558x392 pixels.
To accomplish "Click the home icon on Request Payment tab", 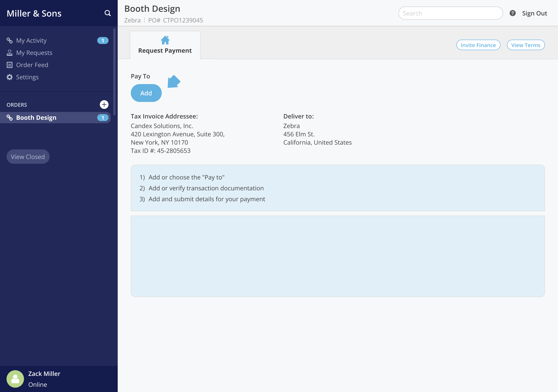I will click(x=165, y=40).
